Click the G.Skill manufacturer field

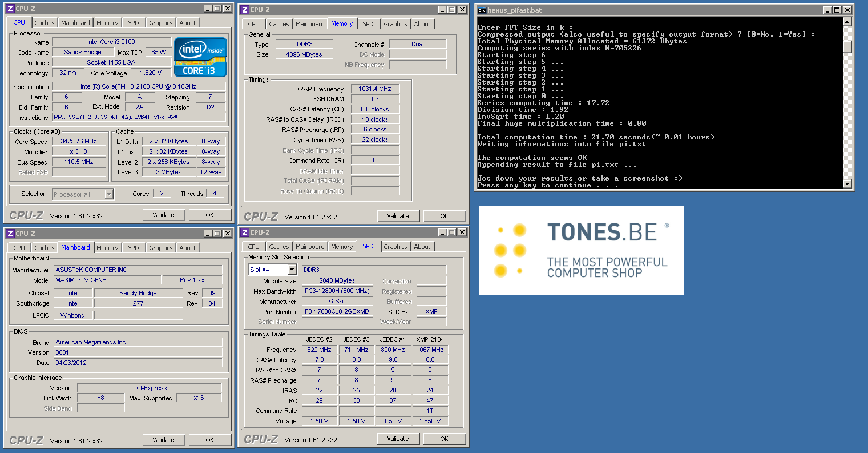[x=337, y=301]
